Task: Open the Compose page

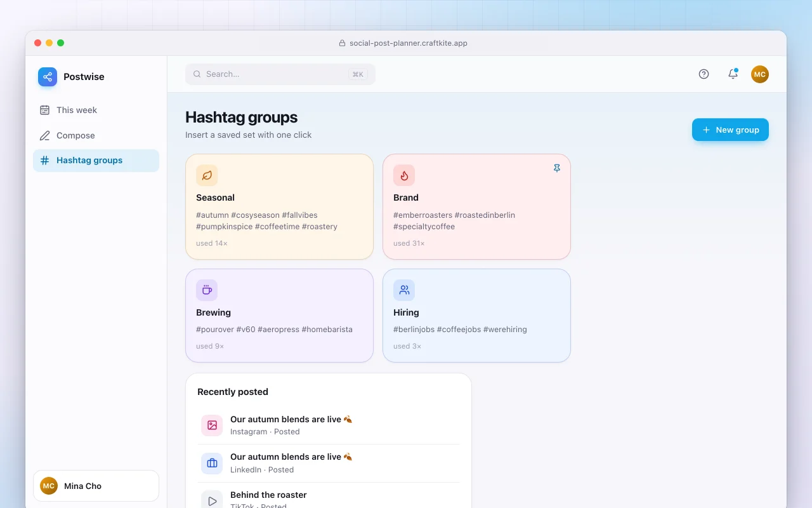Action: 96,135
